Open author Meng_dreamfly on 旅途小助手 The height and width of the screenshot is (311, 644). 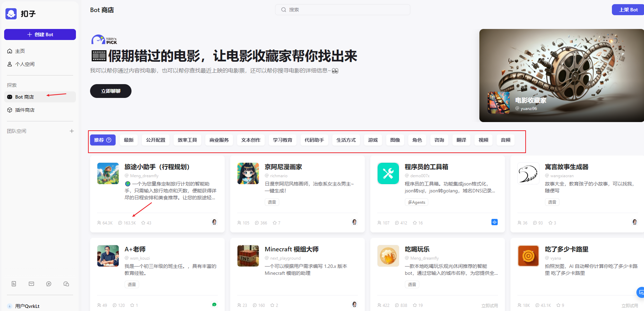pos(144,176)
